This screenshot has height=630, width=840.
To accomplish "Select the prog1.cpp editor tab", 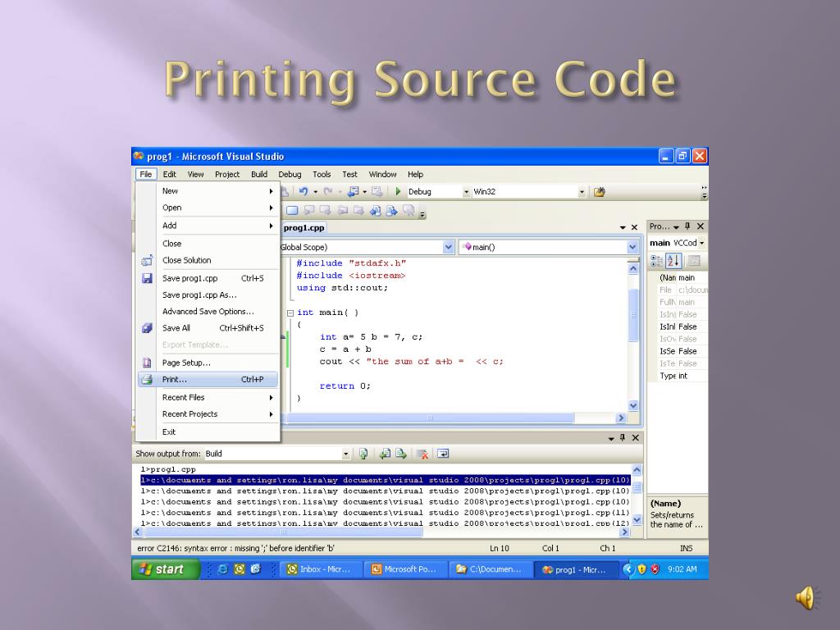I will (x=304, y=228).
